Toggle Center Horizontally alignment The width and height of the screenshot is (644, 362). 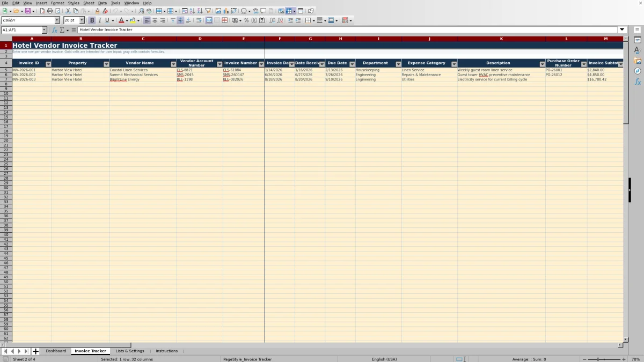[155, 20]
